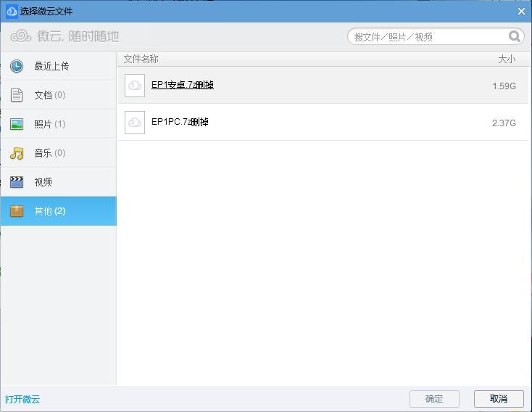Select the EP1PC.7z删掉 file name
This screenshot has width=532, height=412.
(180, 122)
